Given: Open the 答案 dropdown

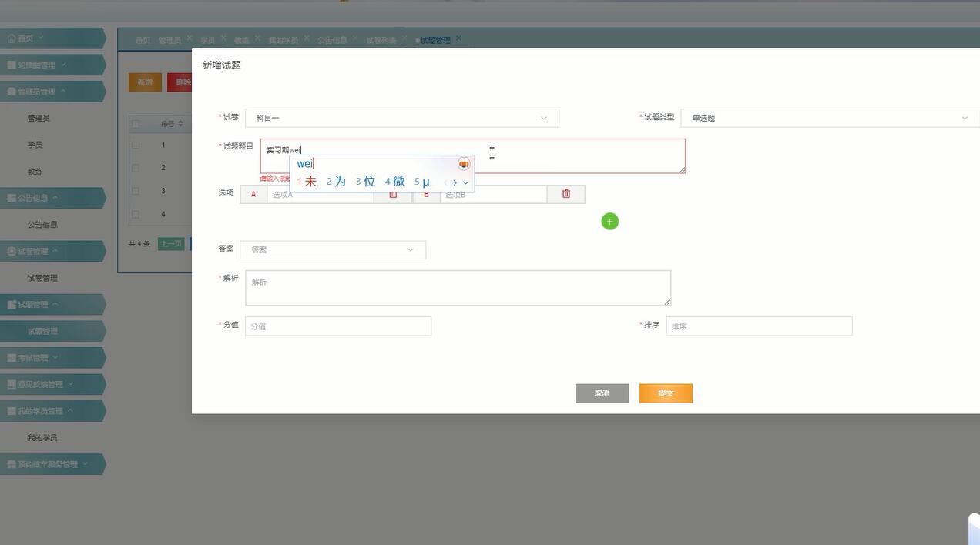Looking at the screenshot, I should click(333, 249).
